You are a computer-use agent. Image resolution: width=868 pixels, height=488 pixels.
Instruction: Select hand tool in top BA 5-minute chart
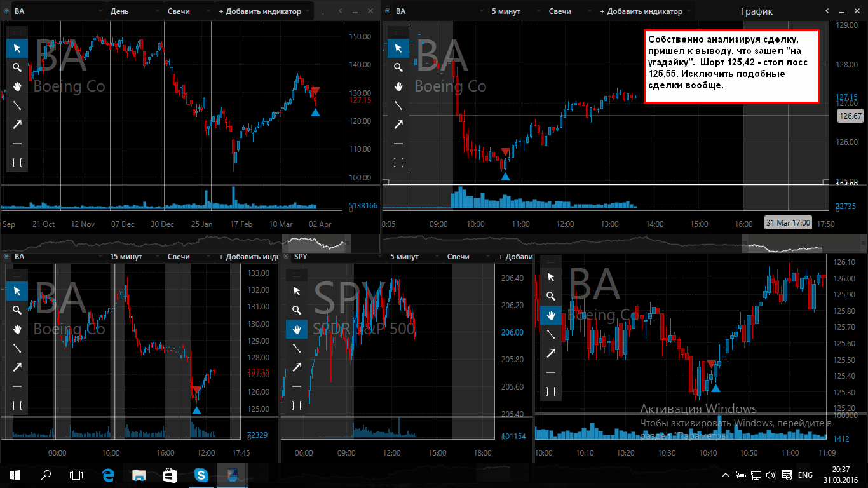click(398, 86)
